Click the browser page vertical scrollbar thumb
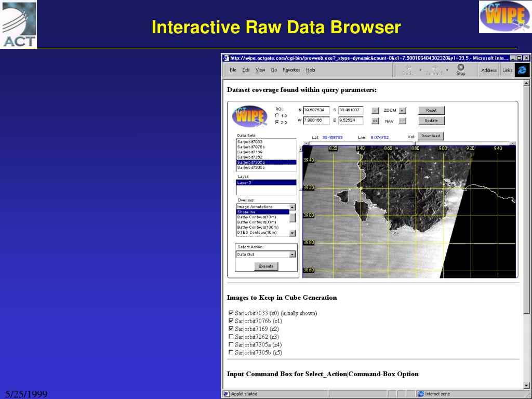This screenshot has height=399, width=532. pos(526,200)
